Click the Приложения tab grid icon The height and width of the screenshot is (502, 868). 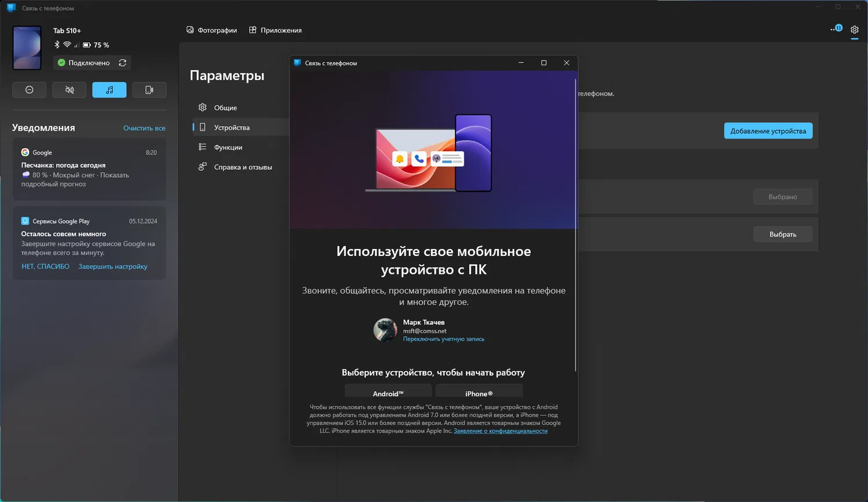[x=253, y=30]
